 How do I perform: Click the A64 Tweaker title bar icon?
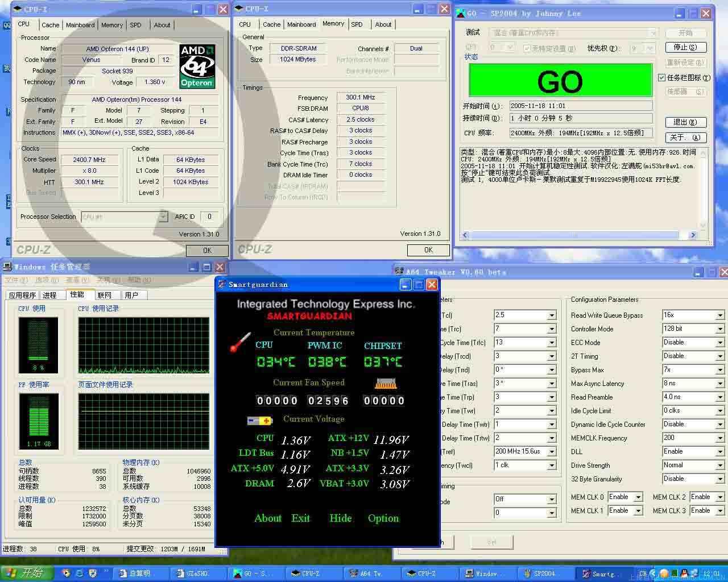click(x=400, y=272)
